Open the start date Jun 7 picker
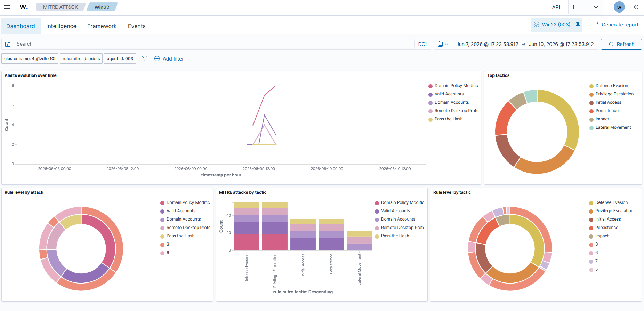Viewport: 644px width, 311px height. 487,44
